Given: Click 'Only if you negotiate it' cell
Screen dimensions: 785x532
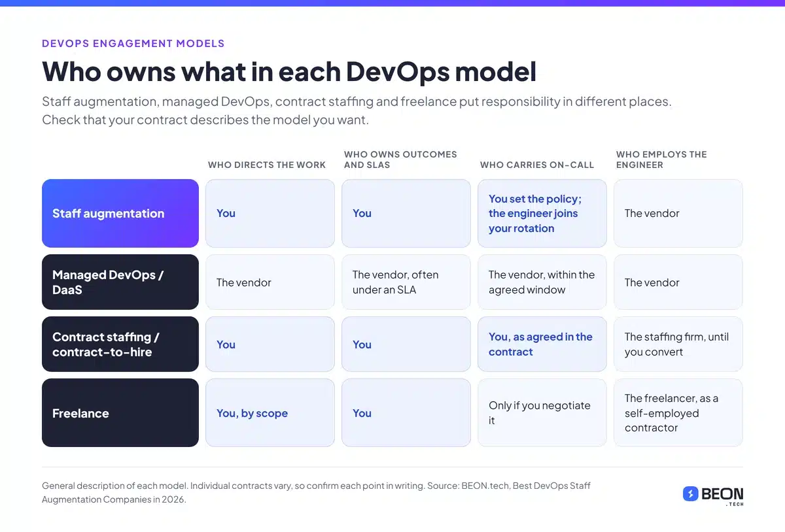Looking at the screenshot, I should point(542,413).
